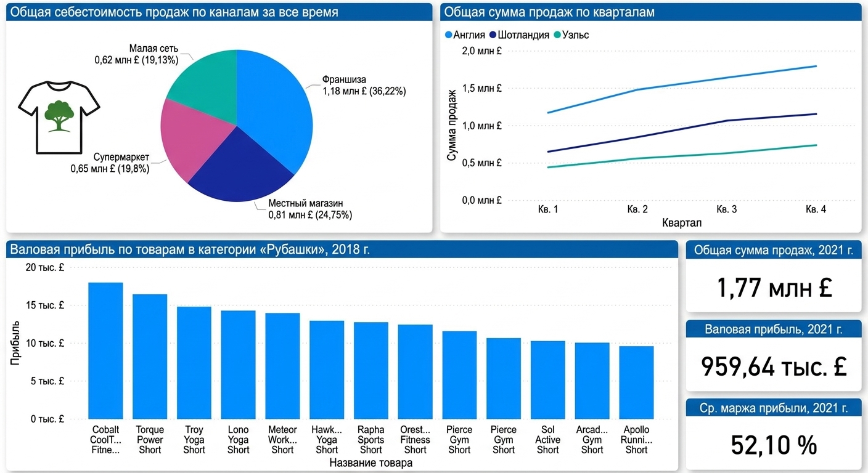Viewport: 868px width, 473px height.
Task: Click the Кв. 3 quarter axis label
Action: point(727,209)
